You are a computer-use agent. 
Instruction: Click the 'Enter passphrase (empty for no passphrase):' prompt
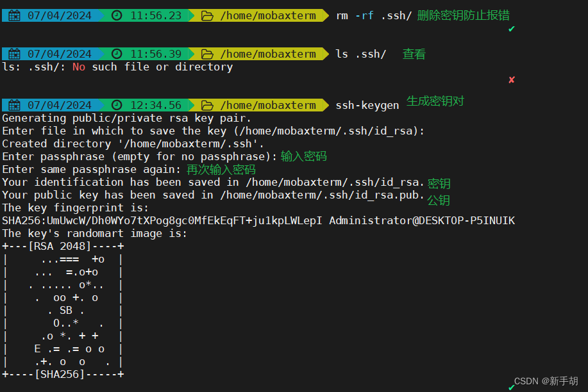pyautogui.click(x=140, y=157)
